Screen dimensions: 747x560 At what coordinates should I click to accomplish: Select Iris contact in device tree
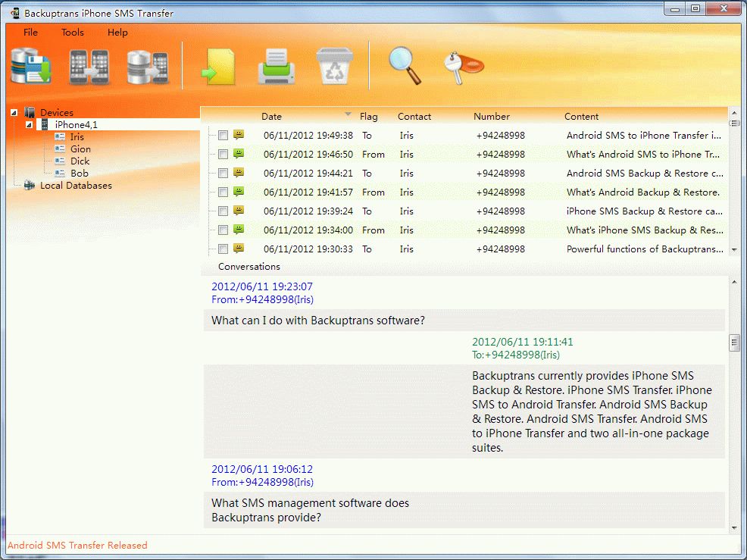pos(77,137)
